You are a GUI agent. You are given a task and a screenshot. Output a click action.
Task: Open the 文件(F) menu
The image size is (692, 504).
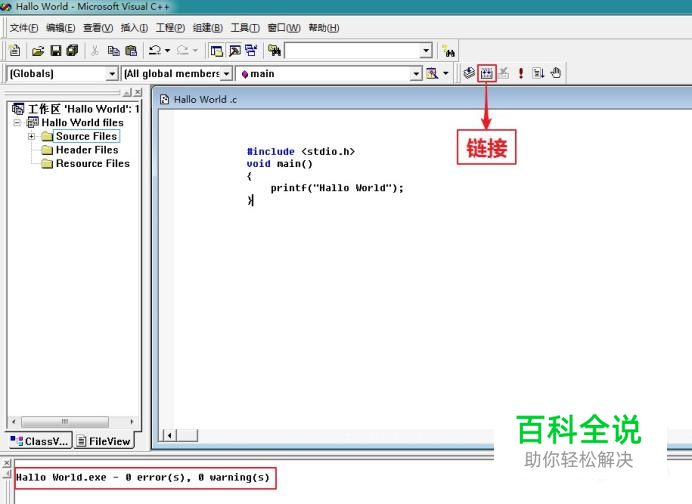click(24, 28)
